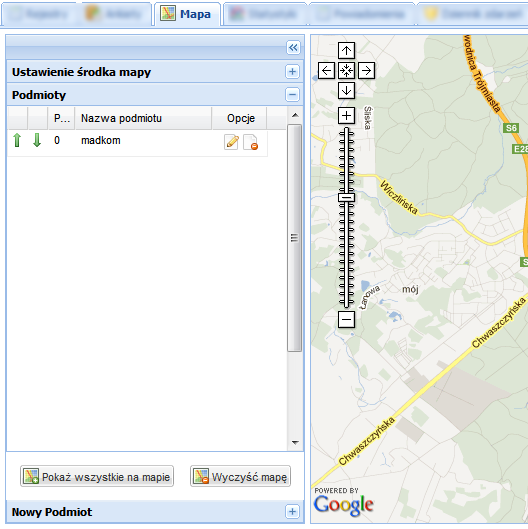Pan the map left with arrow button
The width and height of the screenshot is (528, 529).
coord(326,71)
